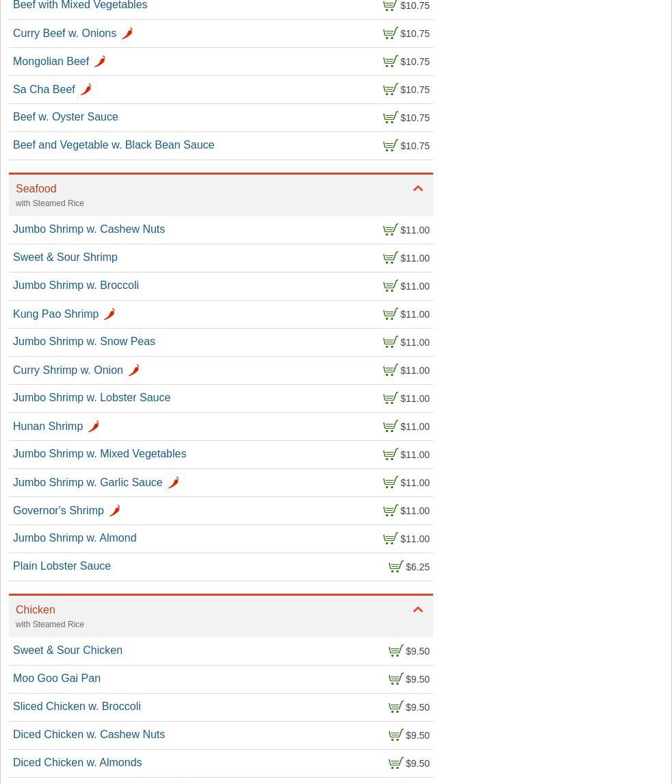Click cart icon for Sweet & Sour Chicken

click(396, 651)
